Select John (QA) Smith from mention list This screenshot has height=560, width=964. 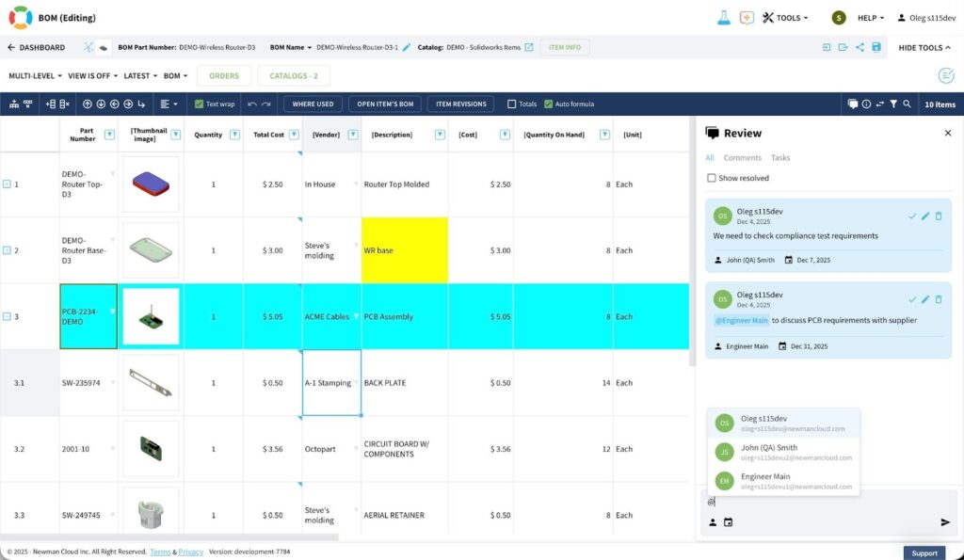768,453
